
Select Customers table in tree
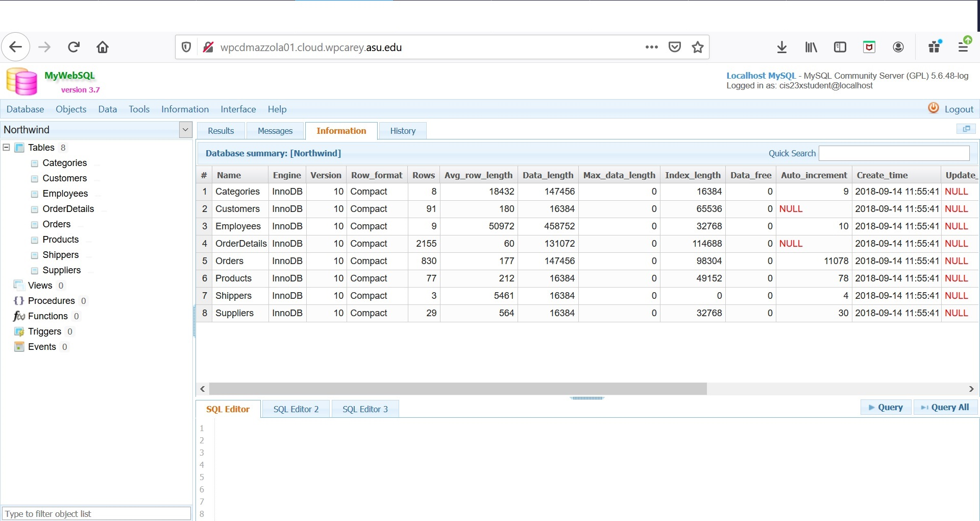click(x=65, y=178)
